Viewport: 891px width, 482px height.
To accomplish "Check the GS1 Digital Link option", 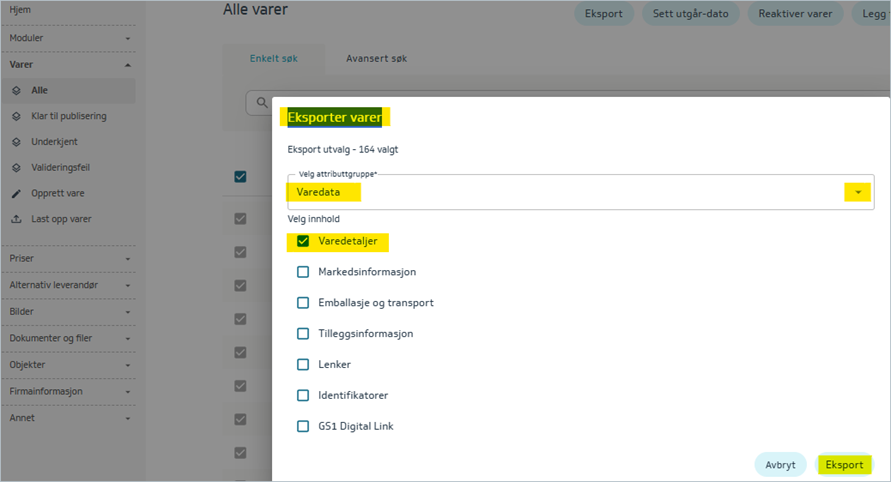I will point(303,426).
